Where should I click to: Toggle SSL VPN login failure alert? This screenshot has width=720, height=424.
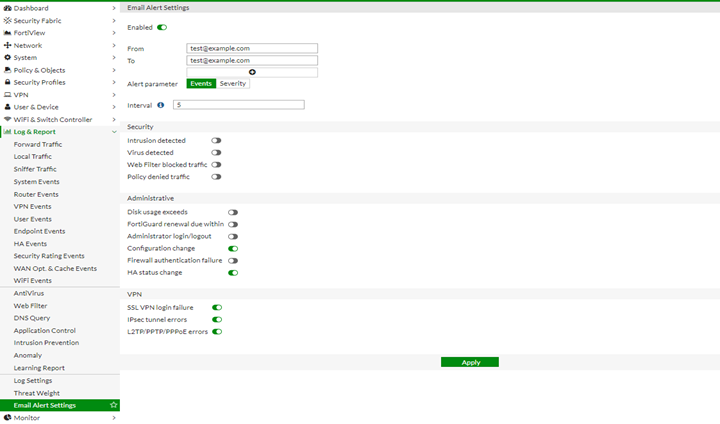click(216, 308)
